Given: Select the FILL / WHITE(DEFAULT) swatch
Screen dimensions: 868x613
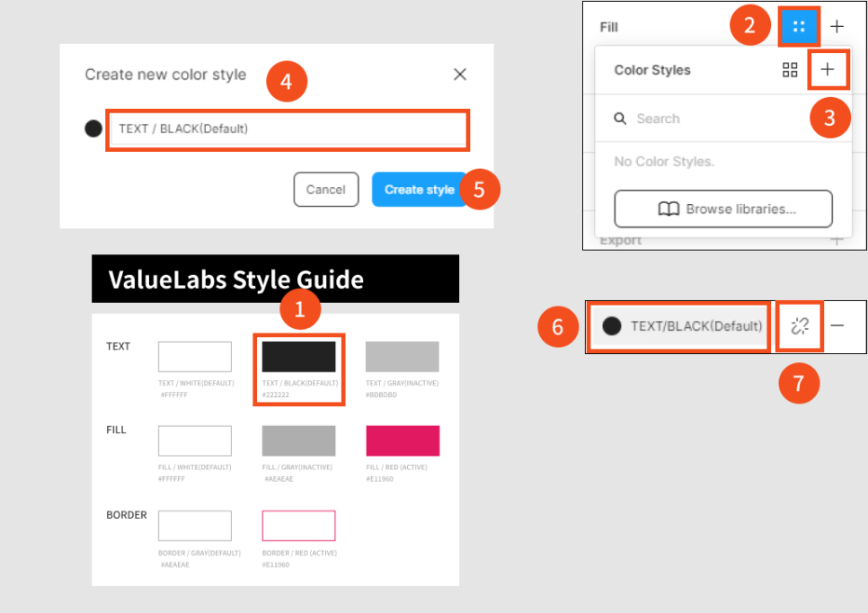Looking at the screenshot, I should (x=195, y=440).
